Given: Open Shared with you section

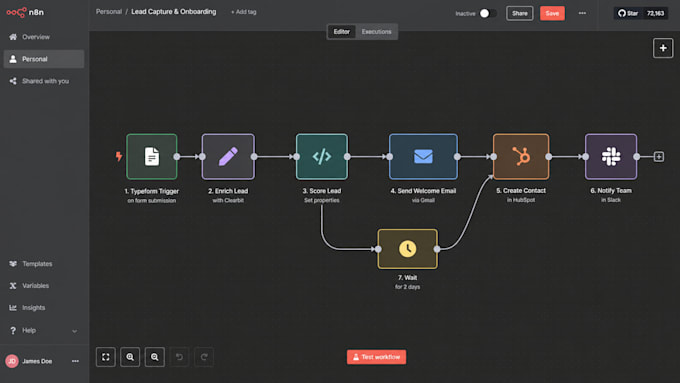Looking at the screenshot, I should [x=43, y=81].
